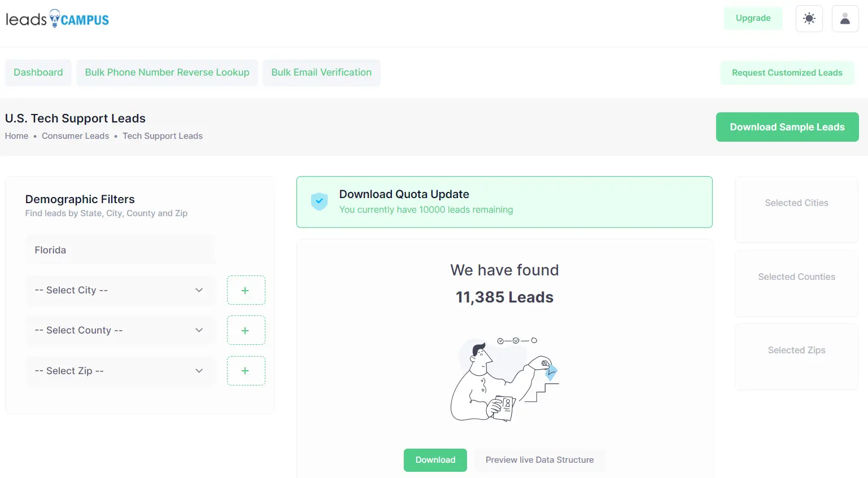The height and width of the screenshot is (478, 868).
Task: Add selected county with plus button
Action: coord(246,330)
